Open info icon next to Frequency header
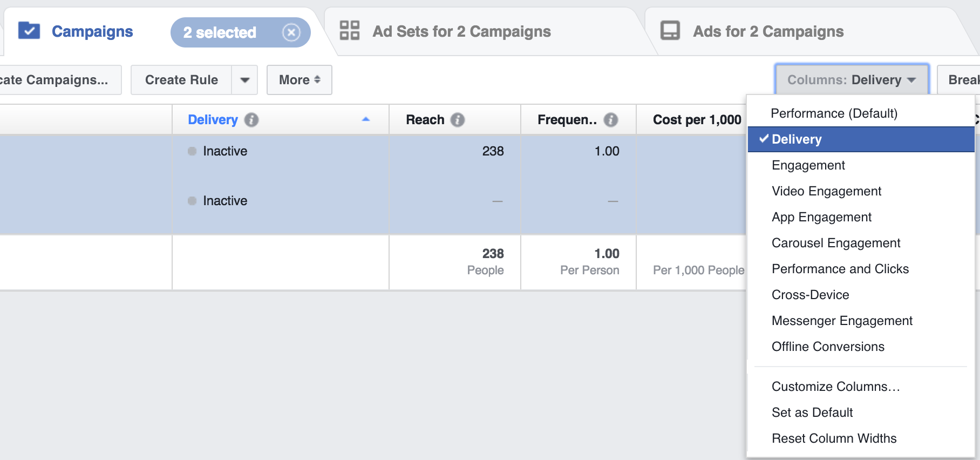The height and width of the screenshot is (460, 980). (611, 120)
